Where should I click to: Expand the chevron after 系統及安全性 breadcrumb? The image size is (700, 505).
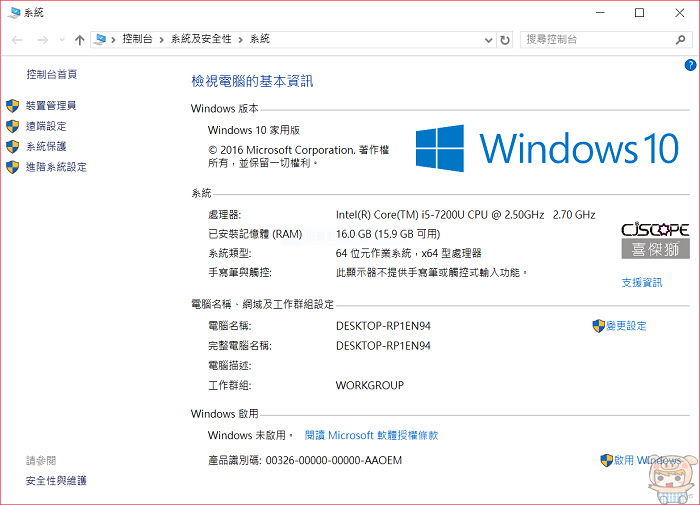(x=240, y=40)
